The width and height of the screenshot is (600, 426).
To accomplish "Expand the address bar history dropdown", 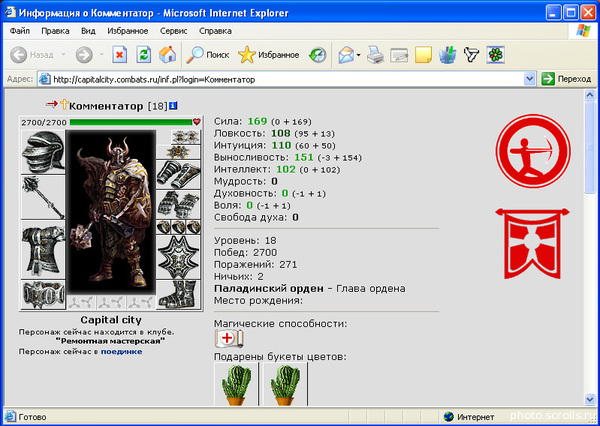I will pyautogui.click(x=529, y=79).
